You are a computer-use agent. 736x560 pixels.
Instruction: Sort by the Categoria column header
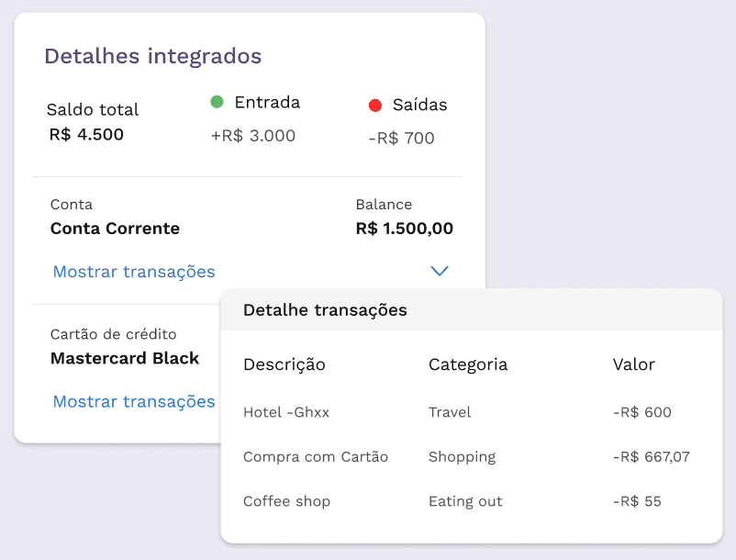click(x=468, y=364)
